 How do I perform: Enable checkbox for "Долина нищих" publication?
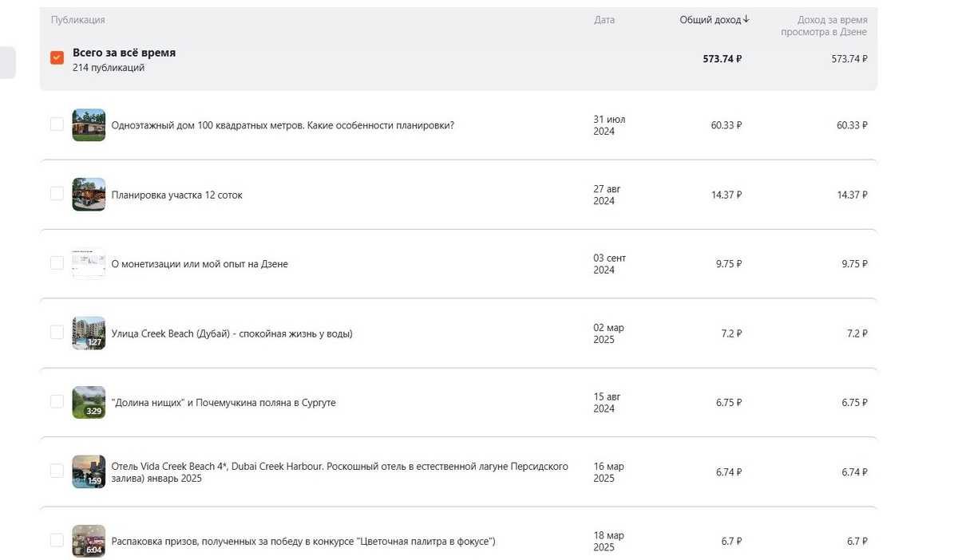pos(57,402)
